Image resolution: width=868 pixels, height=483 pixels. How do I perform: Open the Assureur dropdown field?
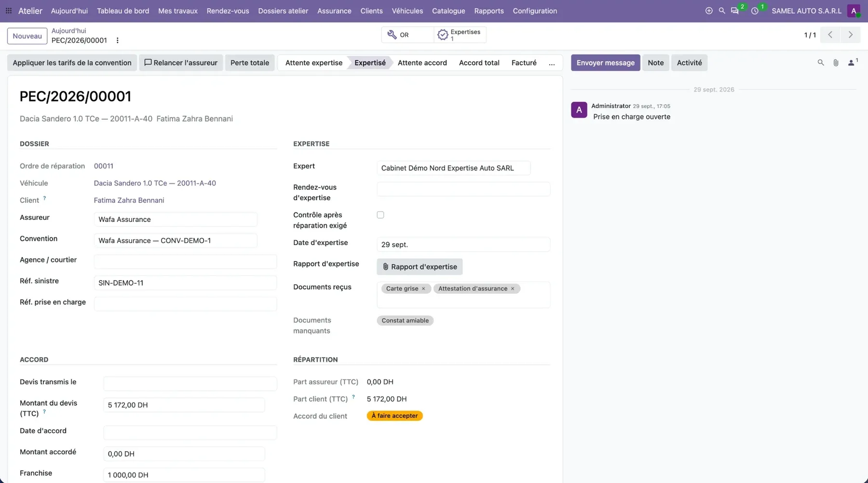pyautogui.click(x=176, y=220)
